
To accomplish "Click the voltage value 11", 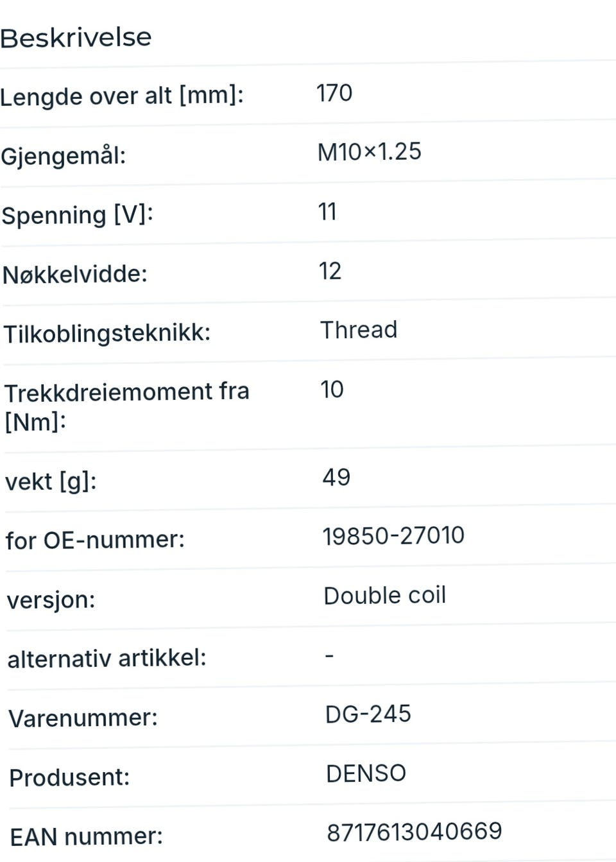I will coord(327,212).
